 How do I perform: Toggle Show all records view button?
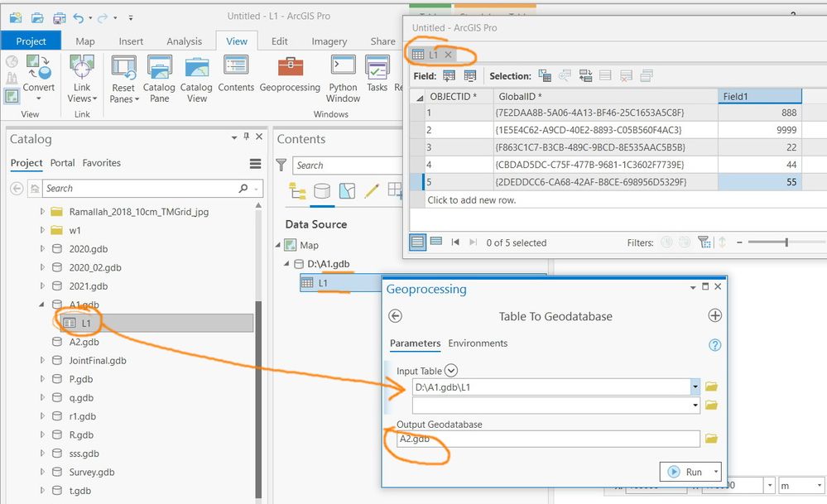[x=418, y=242]
